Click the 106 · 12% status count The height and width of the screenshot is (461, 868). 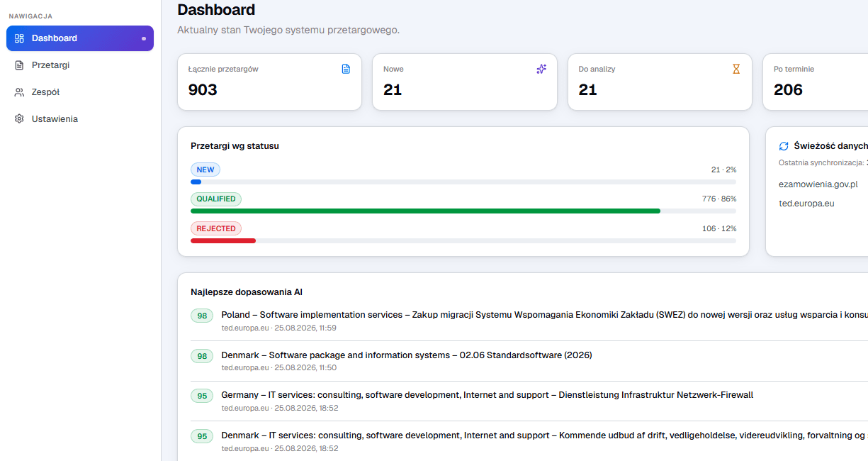coord(719,228)
